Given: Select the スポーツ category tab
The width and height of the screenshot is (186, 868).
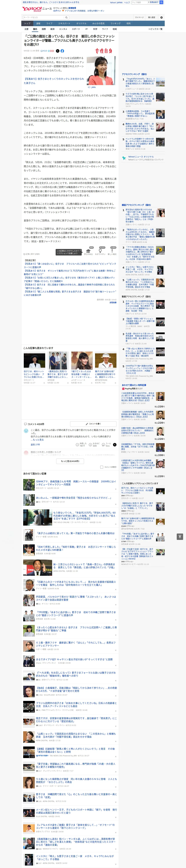Looking at the screenshot, I should 76,29.
